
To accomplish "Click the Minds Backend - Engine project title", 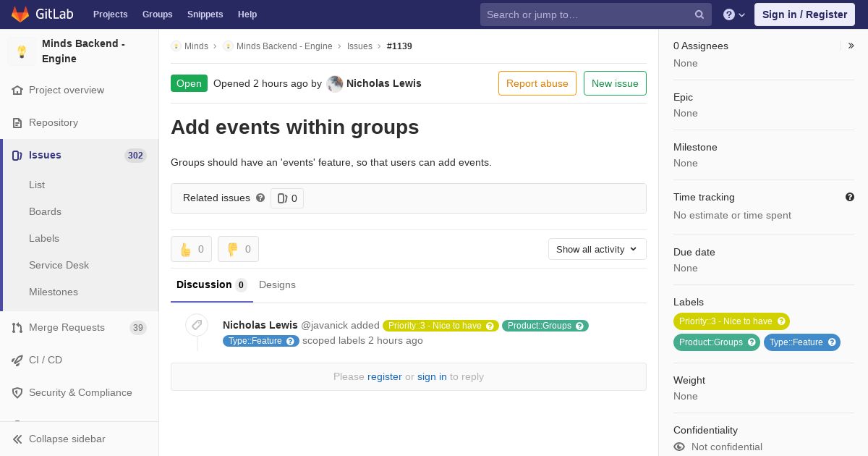I will click(83, 51).
